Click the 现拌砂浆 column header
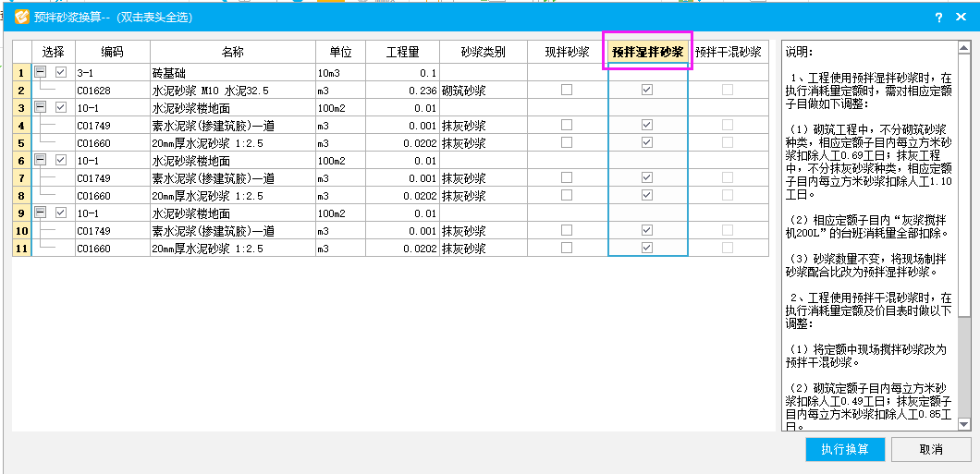Image resolution: width=980 pixels, height=474 pixels. 567,53
